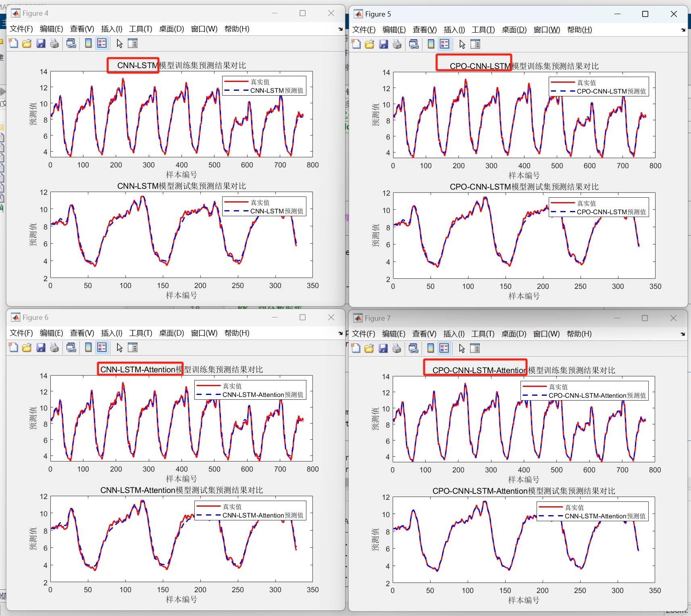Click CPO-CNN-LSTM模型测试集预测结果对比 title in Figure 5
The image size is (691, 616).
[524, 187]
